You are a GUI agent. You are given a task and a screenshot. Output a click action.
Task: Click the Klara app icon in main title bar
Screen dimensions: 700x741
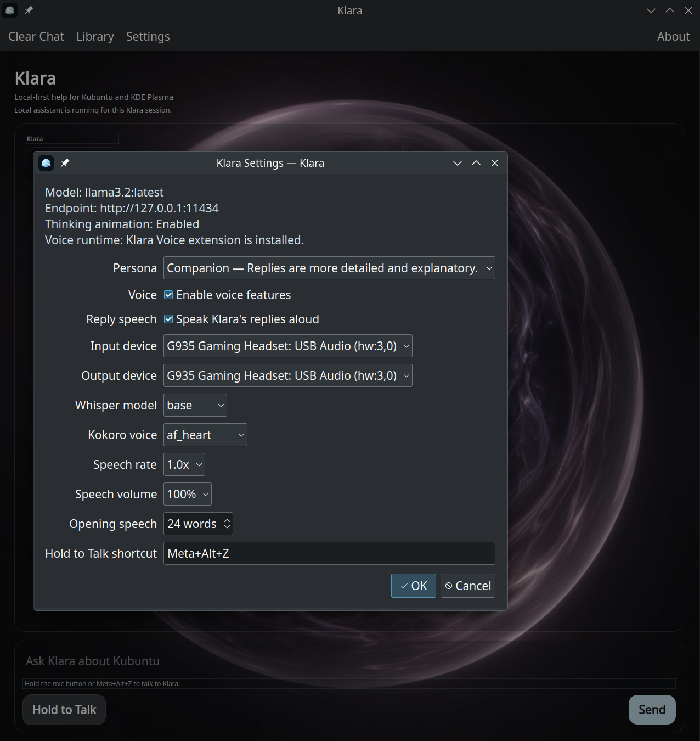[10, 10]
